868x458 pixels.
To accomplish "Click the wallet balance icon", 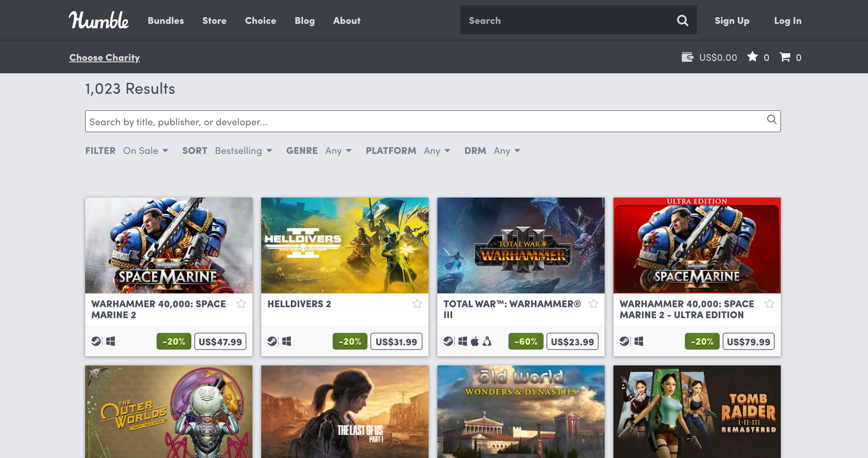I will (x=687, y=57).
